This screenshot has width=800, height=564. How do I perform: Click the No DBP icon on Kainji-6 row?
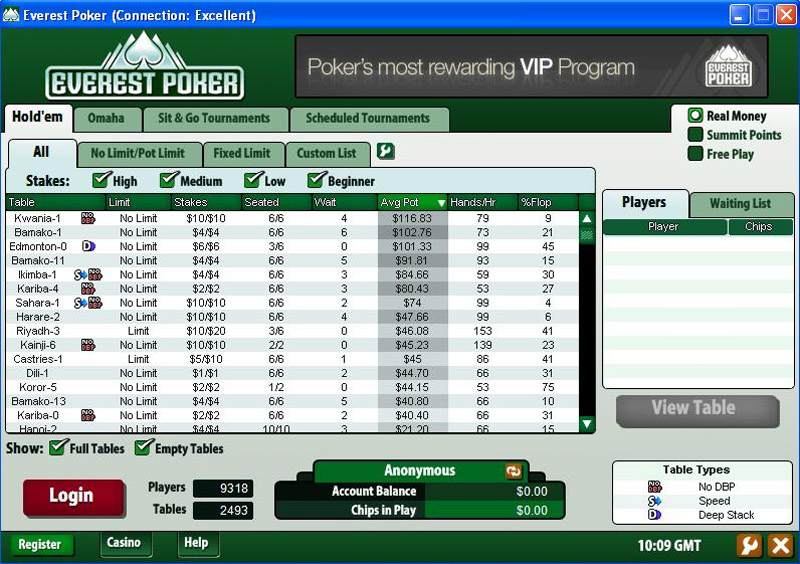[x=88, y=345]
